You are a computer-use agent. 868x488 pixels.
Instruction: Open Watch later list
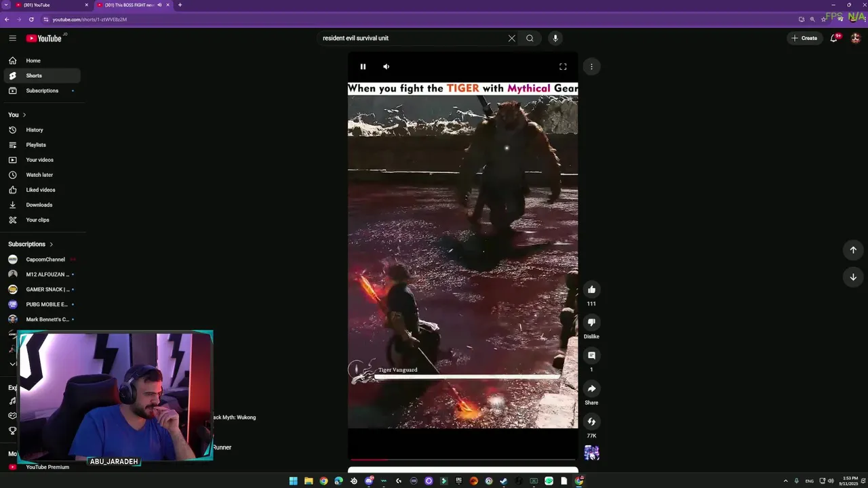pos(42,174)
